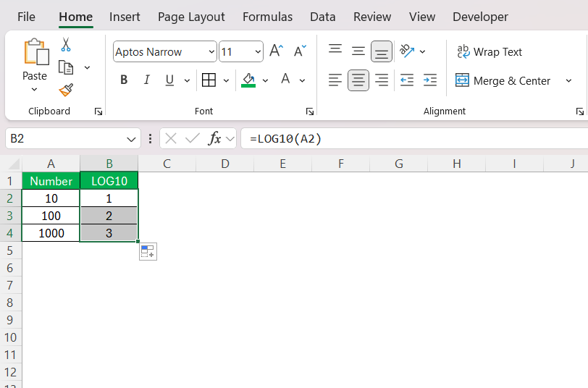Increase indent in Alignment group
This screenshot has width=588, height=388.
click(x=430, y=80)
